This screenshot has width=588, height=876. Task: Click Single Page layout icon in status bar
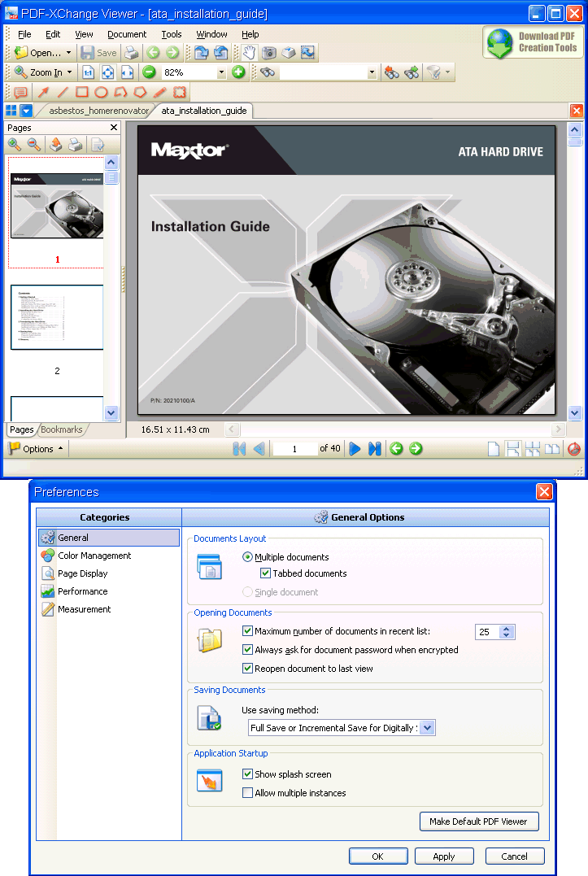click(494, 449)
